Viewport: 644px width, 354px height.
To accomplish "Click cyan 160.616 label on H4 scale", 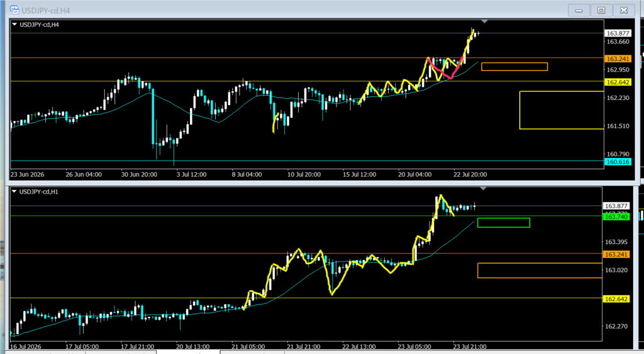I will click(618, 162).
